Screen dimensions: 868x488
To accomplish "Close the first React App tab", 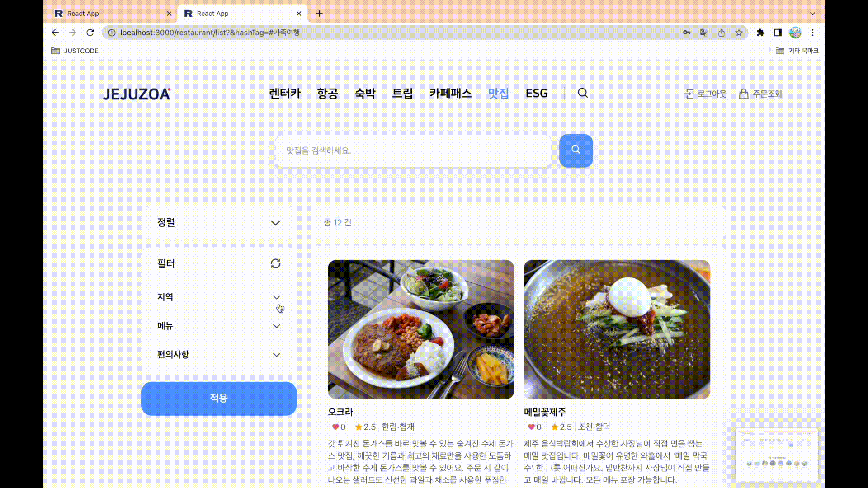I will [169, 14].
